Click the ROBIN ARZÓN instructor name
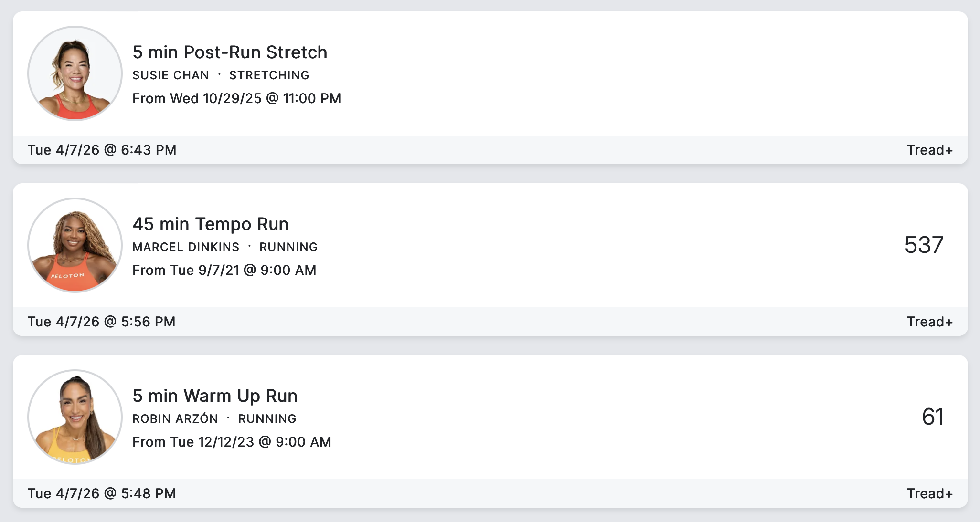 coord(175,419)
